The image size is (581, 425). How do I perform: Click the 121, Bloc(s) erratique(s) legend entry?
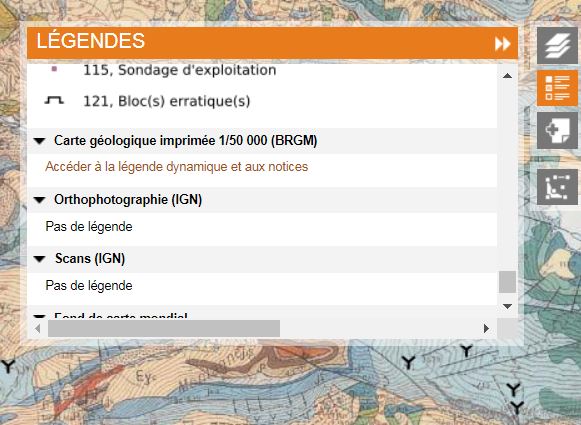click(x=167, y=101)
